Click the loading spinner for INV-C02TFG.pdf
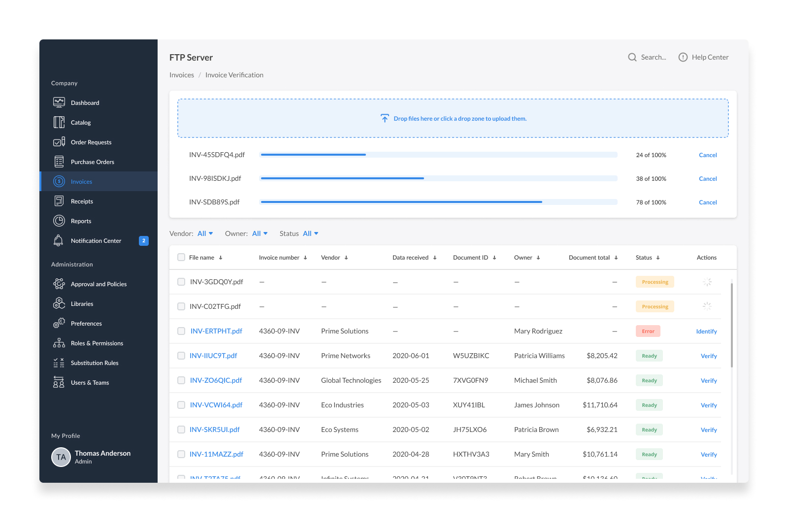 click(707, 306)
